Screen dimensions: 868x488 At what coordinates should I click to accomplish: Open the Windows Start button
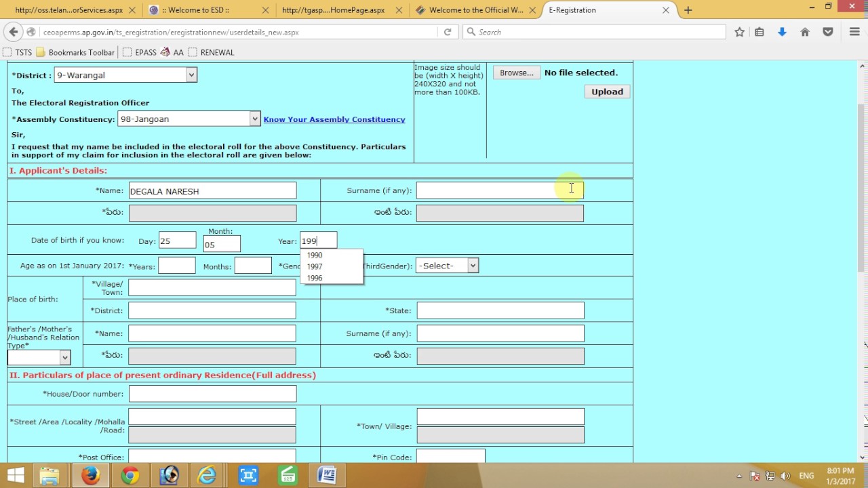click(16, 476)
